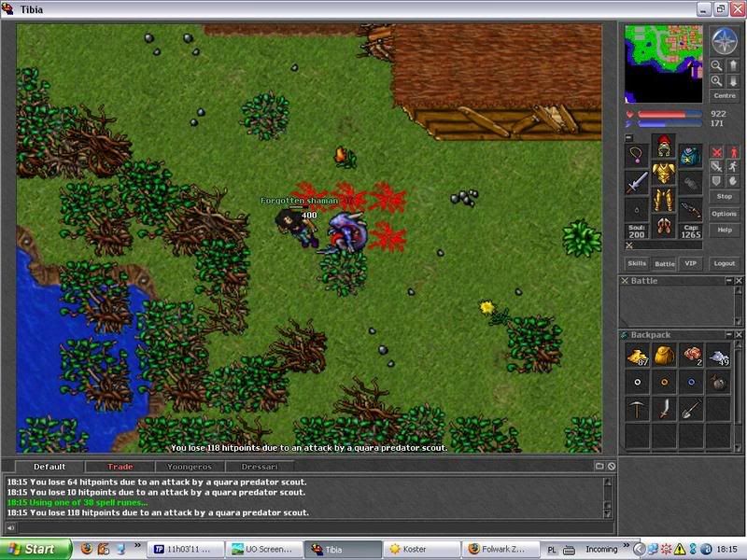
Task: Select the shovel in Backpack
Action: pyautogui.click(x=691, y=409)
